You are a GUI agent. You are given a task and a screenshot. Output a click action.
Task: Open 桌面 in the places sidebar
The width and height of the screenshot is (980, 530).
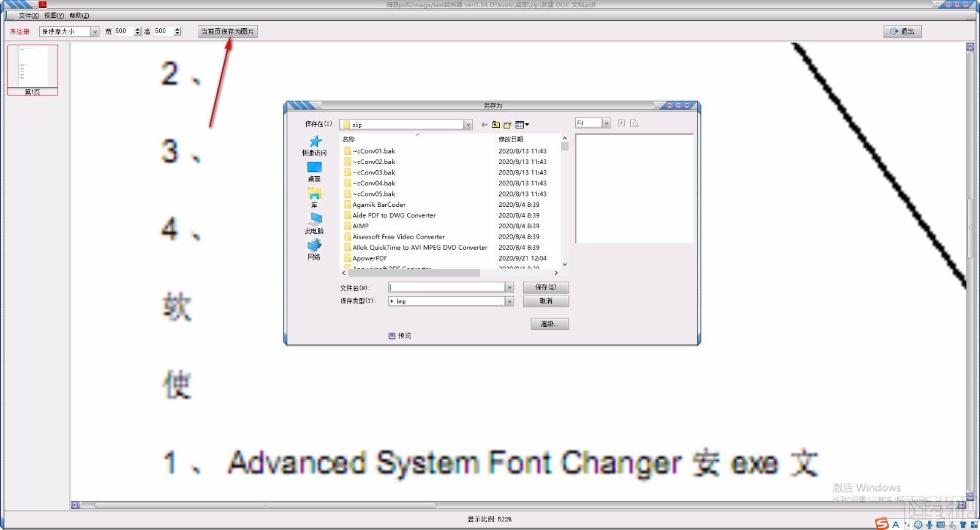coord(314,172)
